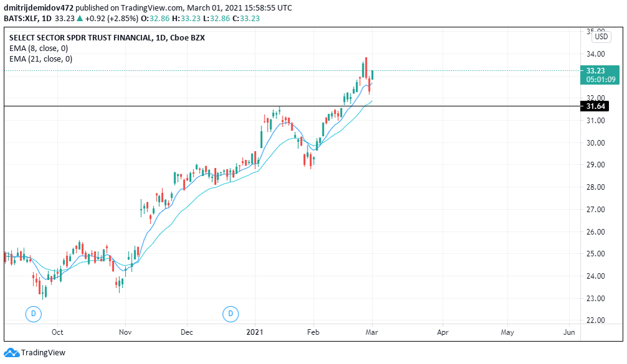Viewport: 627px width, 364px height.
Task: Click the 28.00 price axis label
Action: 595,187
